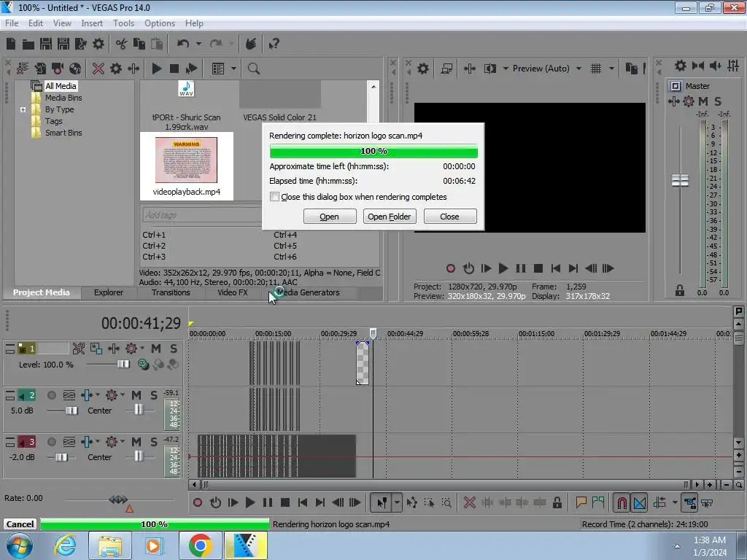Open track 1 automation settings dropdown

pos(142,348)
